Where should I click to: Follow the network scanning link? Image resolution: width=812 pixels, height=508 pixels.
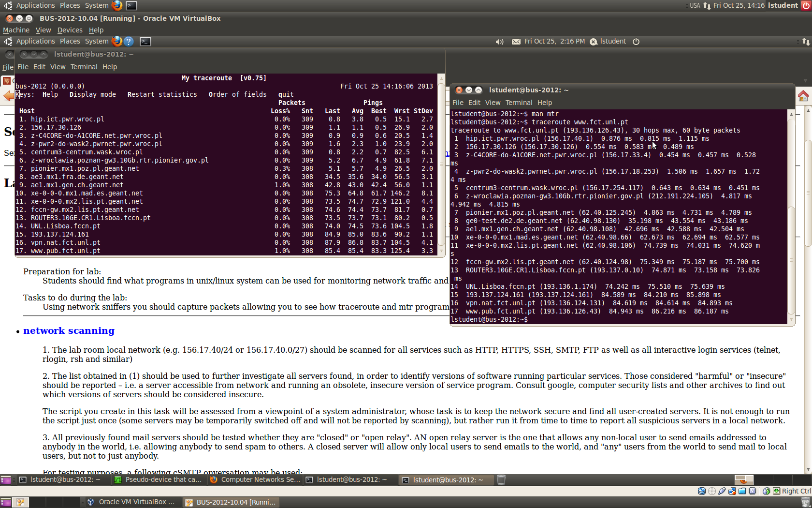click(x=69, y=331)
